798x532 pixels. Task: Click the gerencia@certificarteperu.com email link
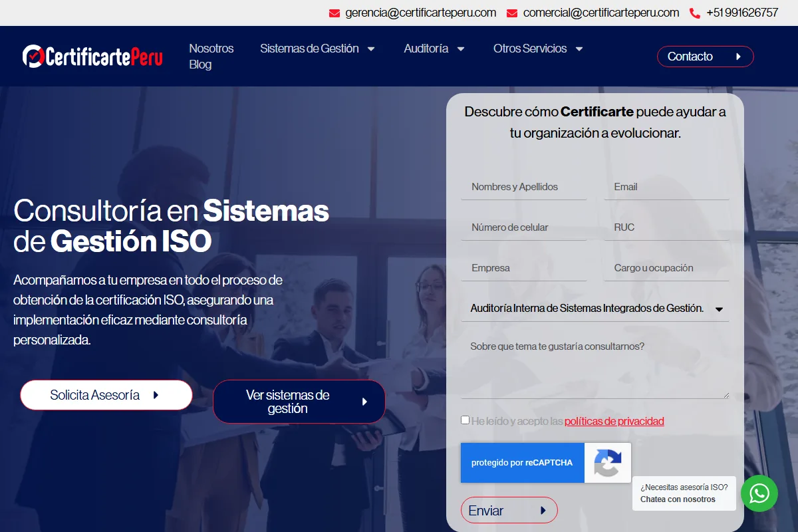(x=421, y=13)
